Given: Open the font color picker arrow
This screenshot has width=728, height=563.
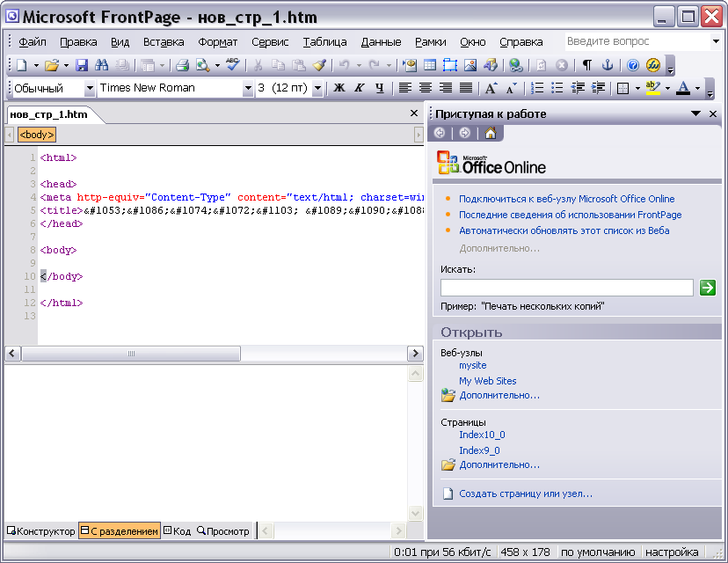Looking at the screenshot, I should click(697, 88).
